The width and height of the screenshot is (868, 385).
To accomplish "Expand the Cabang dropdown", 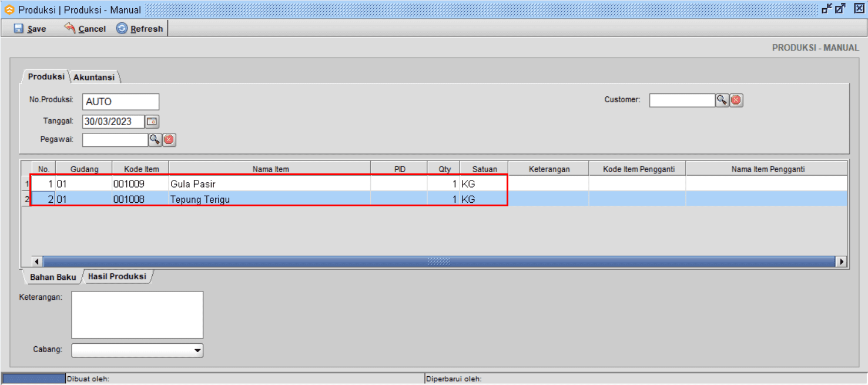I will coord(197,351).
